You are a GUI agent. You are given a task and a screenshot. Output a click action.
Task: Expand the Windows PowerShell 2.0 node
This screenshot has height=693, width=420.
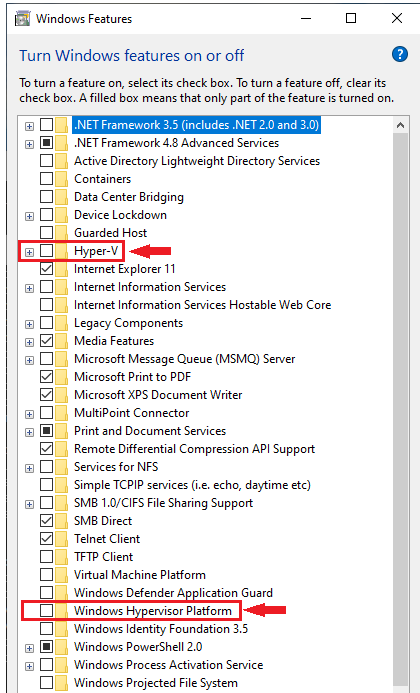tap(29, 648)
